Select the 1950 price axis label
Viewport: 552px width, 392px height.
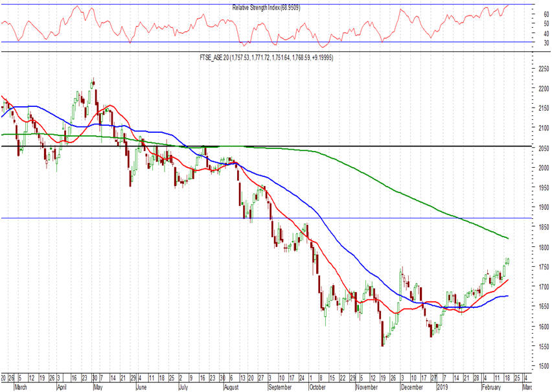[544, 188]
